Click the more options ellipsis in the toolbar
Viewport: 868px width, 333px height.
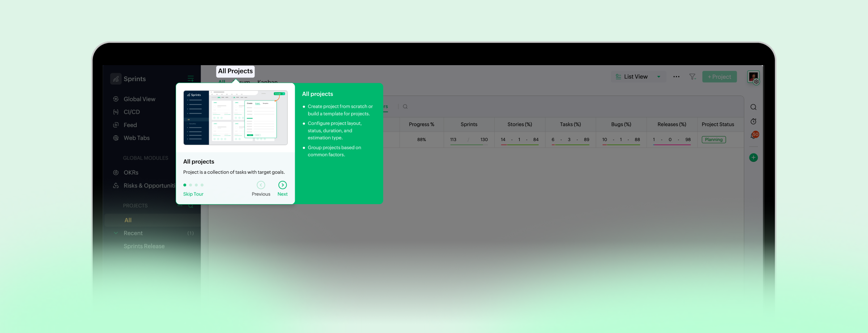tap(676, 76)
